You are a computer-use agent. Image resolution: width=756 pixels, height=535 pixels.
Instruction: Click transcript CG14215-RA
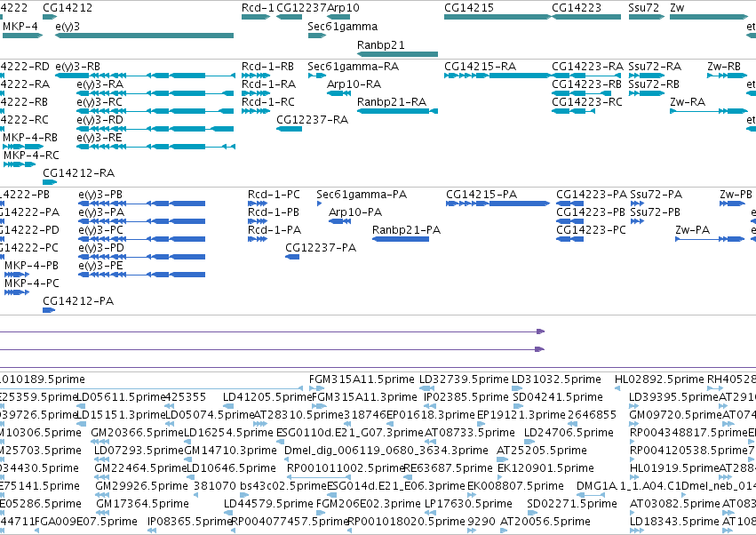497,76
